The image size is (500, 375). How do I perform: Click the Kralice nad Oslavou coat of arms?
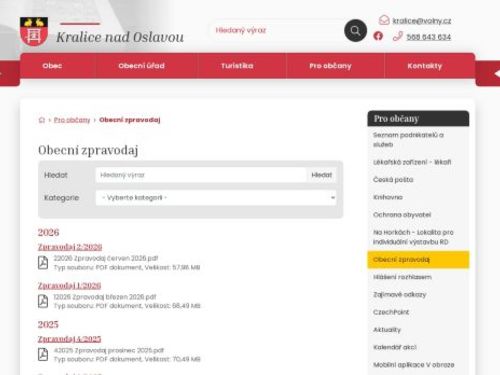(x=34, y=32)
